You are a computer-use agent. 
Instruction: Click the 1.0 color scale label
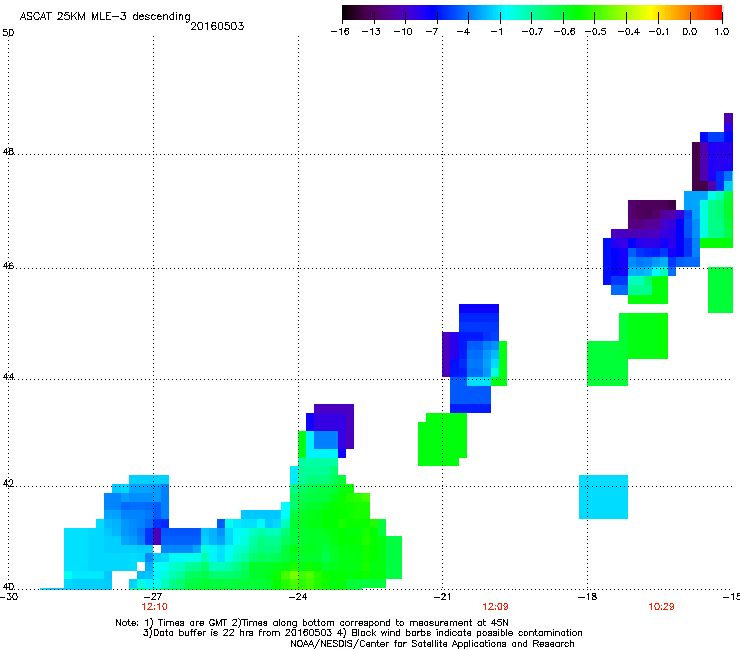pyautogui.click(x=722, y=32)
